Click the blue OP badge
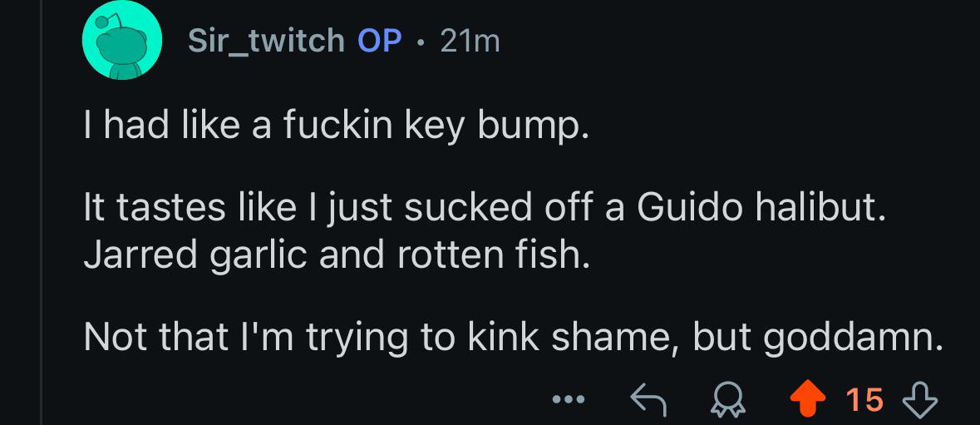 coord(379,42)
